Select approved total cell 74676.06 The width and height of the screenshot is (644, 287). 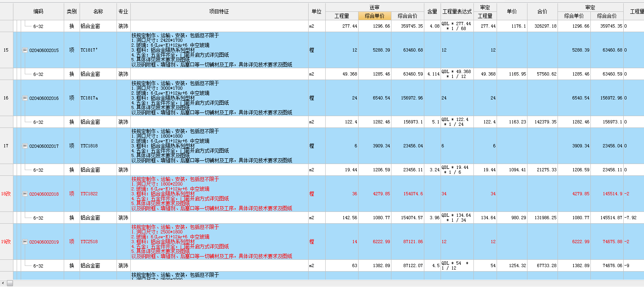pos(607,266)
